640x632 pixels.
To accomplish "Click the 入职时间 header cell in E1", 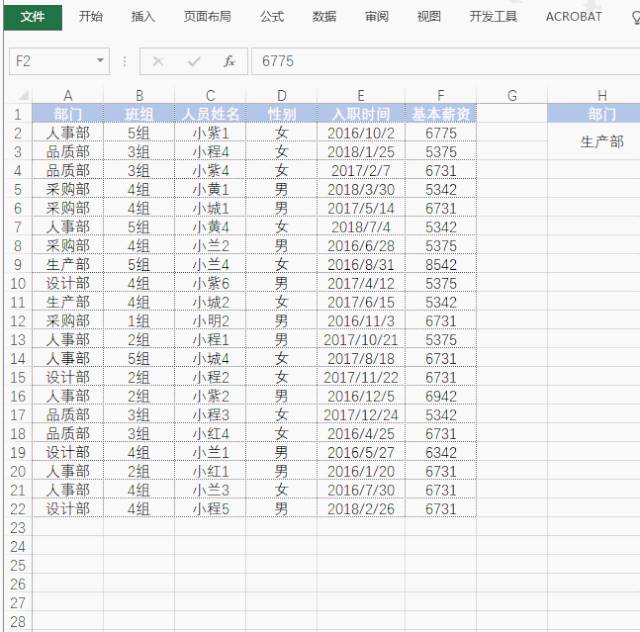I will [x=361, y=114].
